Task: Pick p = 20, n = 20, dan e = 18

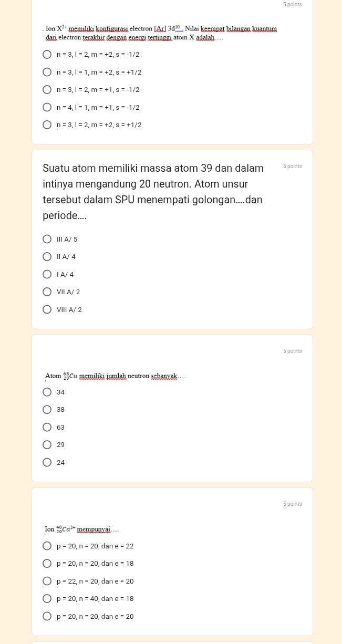Action: pos(47,563)
